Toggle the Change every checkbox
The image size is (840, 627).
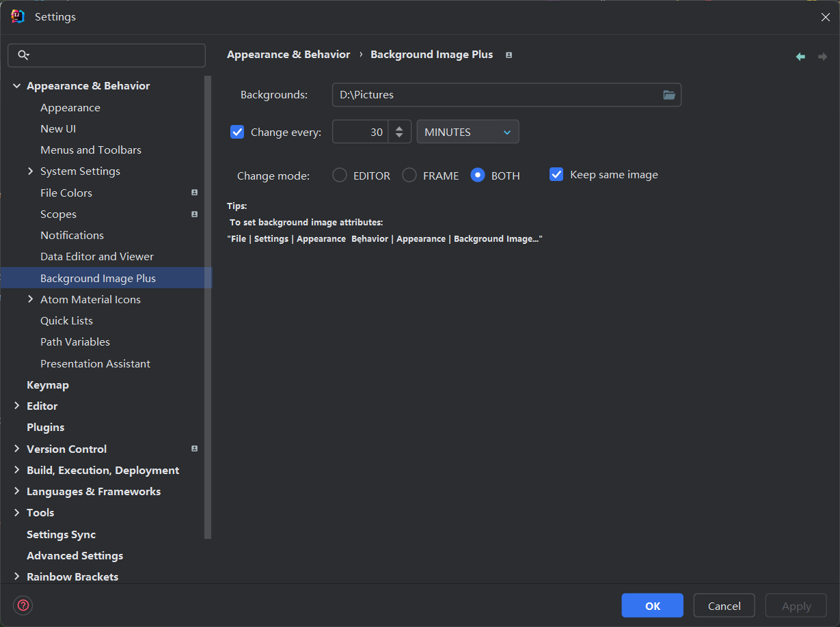coord(237,132)
